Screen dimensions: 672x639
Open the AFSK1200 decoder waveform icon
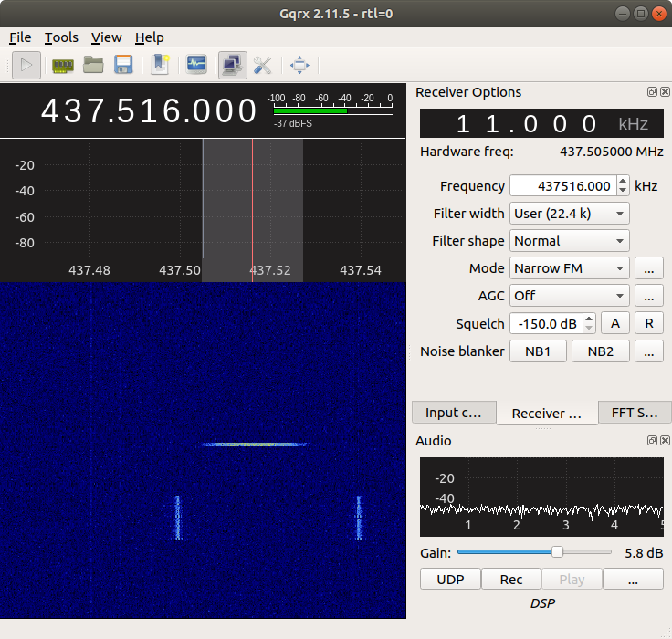click(196, 65)
